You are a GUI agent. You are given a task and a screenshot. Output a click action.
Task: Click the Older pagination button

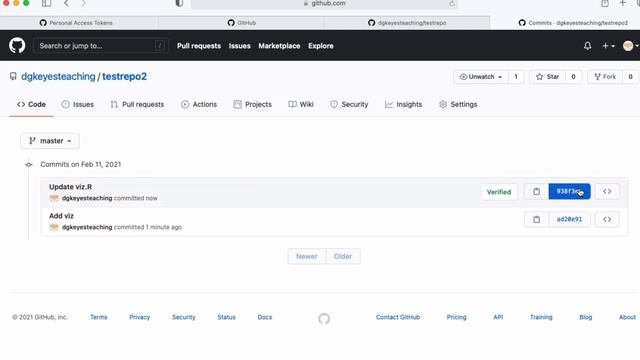click(343, 256)
